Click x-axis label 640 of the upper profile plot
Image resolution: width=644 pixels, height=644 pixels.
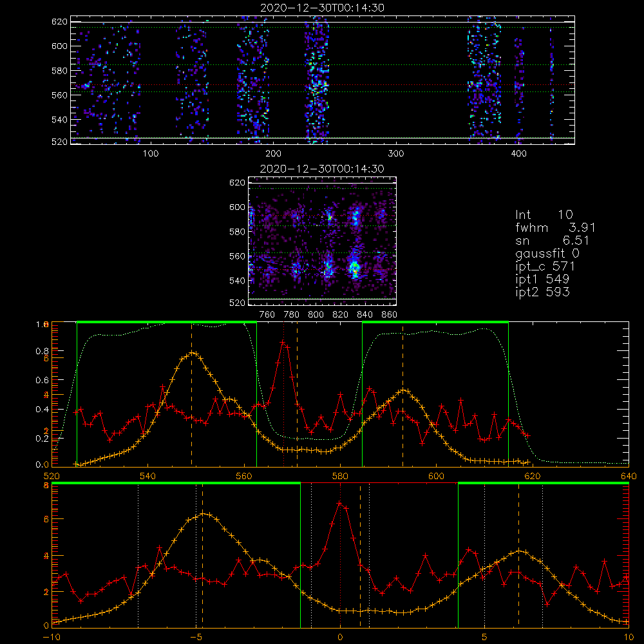tap(629, 476)
